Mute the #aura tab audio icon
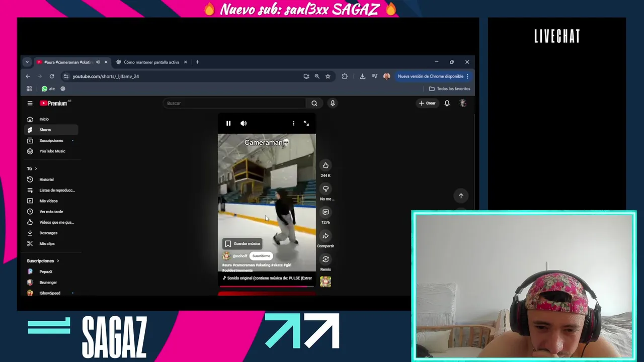 coord(98,62)
